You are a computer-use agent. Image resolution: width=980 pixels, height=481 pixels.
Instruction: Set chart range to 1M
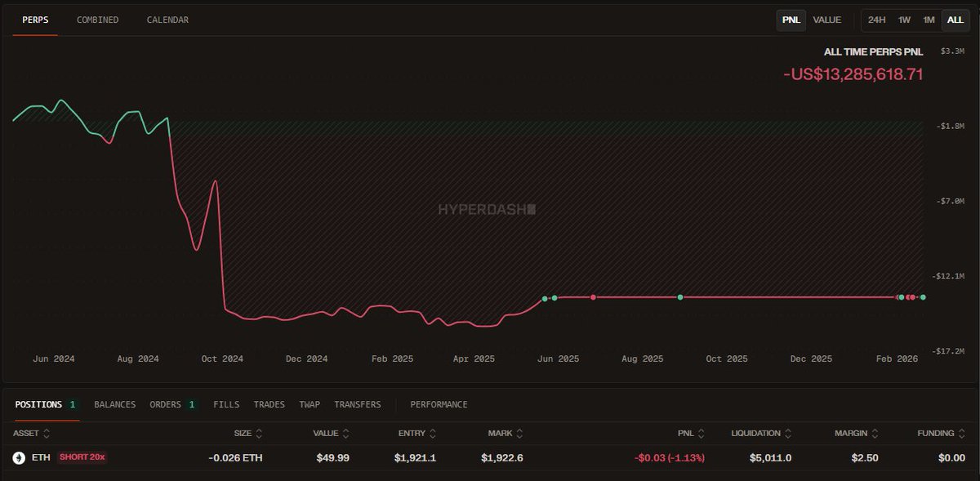tap(929, 20)
